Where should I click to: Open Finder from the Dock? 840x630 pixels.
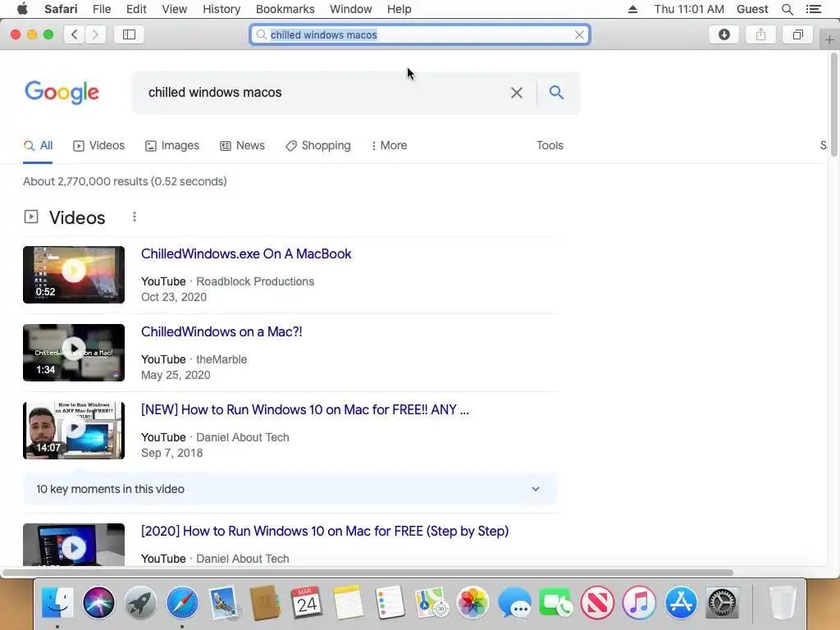[x=57, y=603]
